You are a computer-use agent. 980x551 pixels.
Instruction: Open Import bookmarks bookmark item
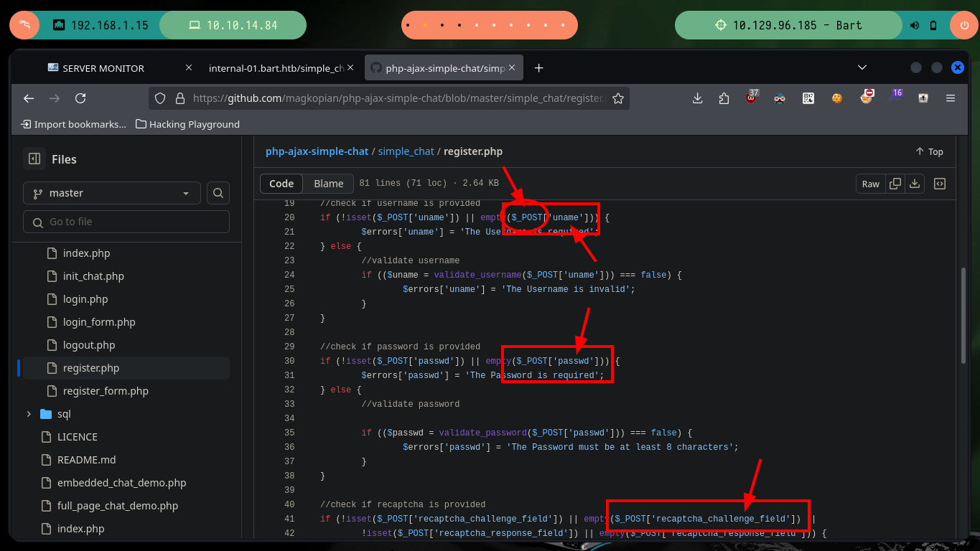[74, 124]
